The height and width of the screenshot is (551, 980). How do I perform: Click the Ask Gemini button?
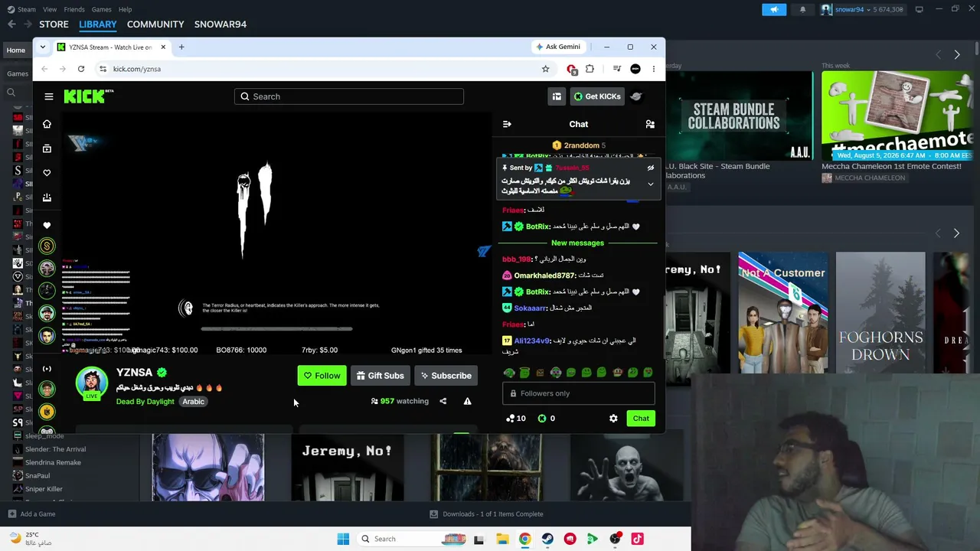coord(557,47)
